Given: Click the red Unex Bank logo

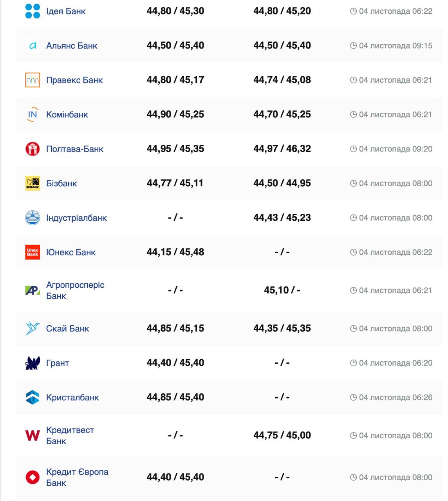Looking at the screenshot, I should 33,252.
